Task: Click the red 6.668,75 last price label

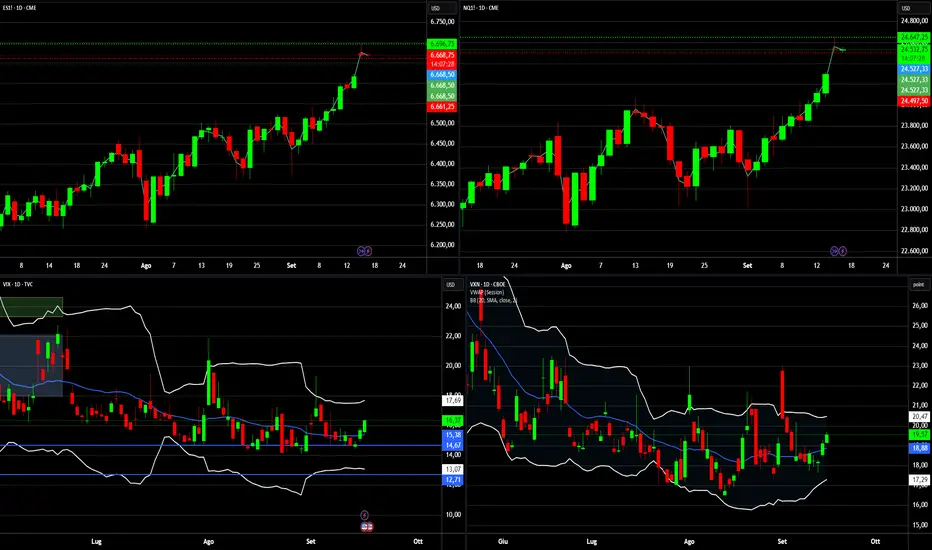Action: point(442,55)
